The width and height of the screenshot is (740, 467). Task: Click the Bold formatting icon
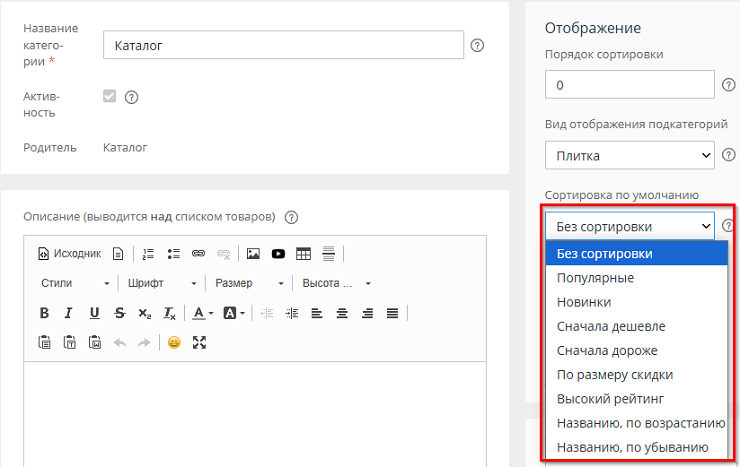(x=44, y=313)
